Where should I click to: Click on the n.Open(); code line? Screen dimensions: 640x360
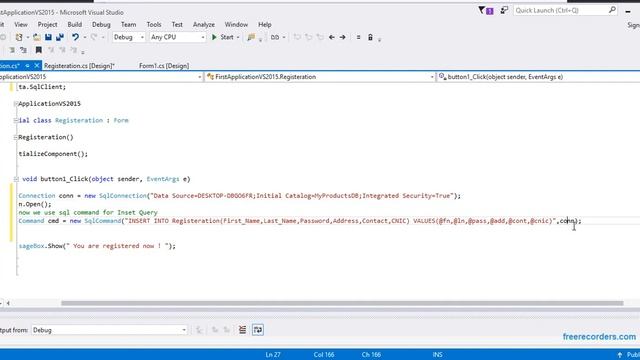click(x=35, y=204)
